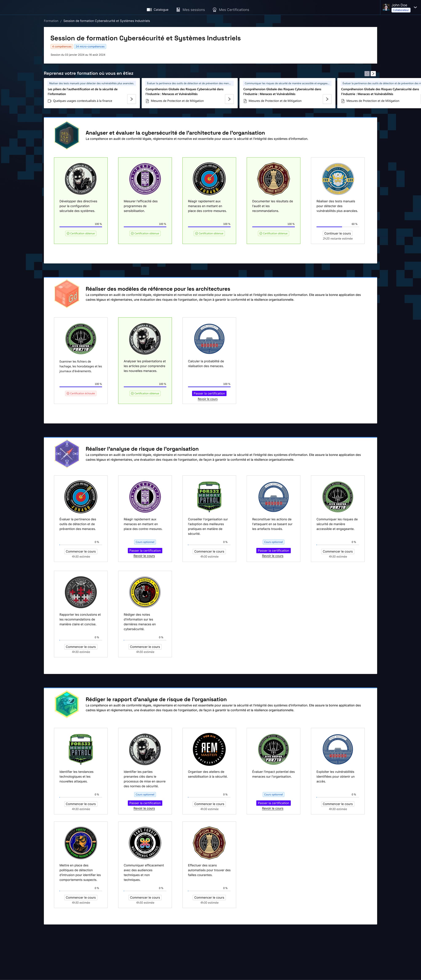
Task: Click the purple compass risk analysis badge
Action: tap(67, 453)
